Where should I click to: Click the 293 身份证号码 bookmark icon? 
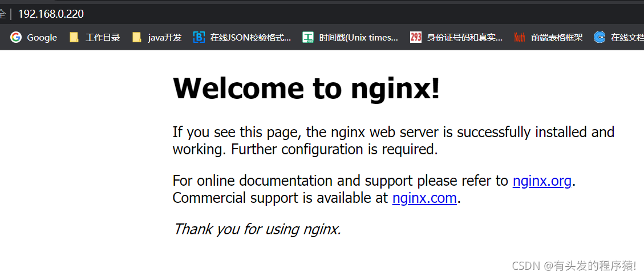click(416, 38)
